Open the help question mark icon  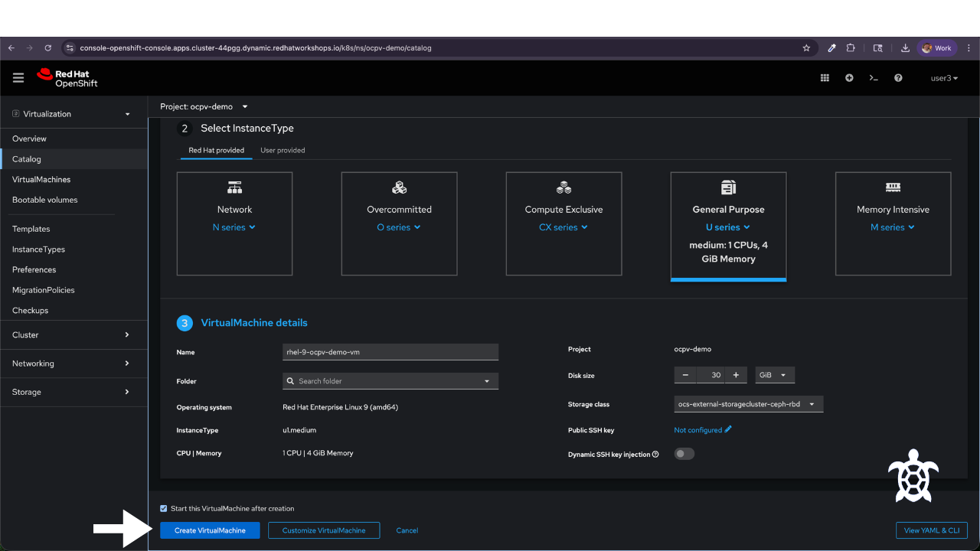[x=898, y=78]
